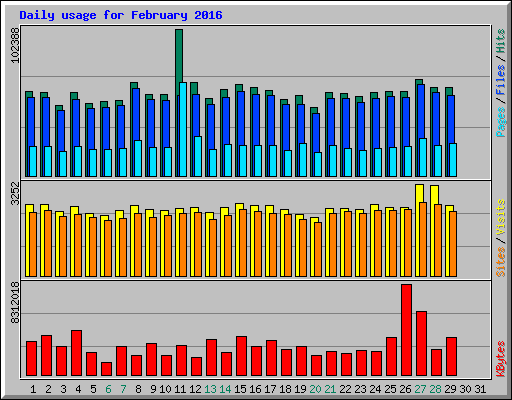Click the day 28 green weekend label
The height and width of the screenshot is (400, 512).
(x=435, y=389)
